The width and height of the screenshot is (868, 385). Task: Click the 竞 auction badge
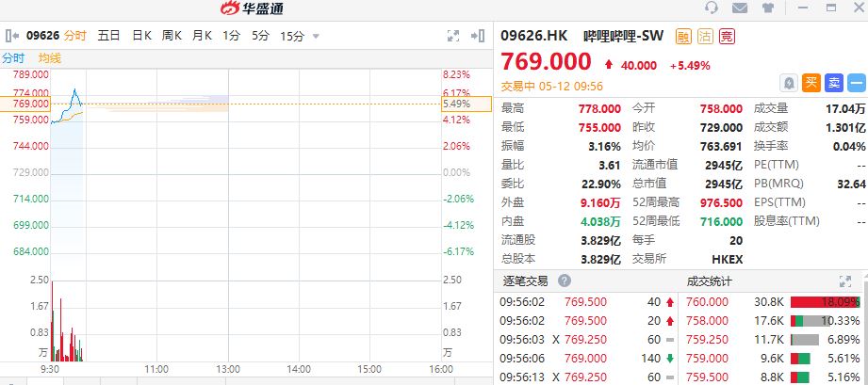pos(727,37)
